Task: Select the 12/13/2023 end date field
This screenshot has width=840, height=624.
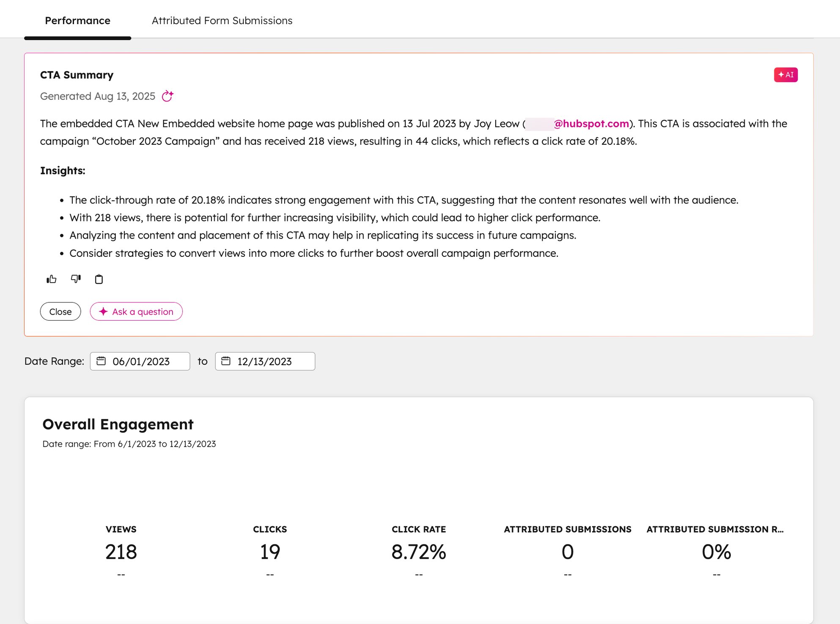Action: point(265,361)
